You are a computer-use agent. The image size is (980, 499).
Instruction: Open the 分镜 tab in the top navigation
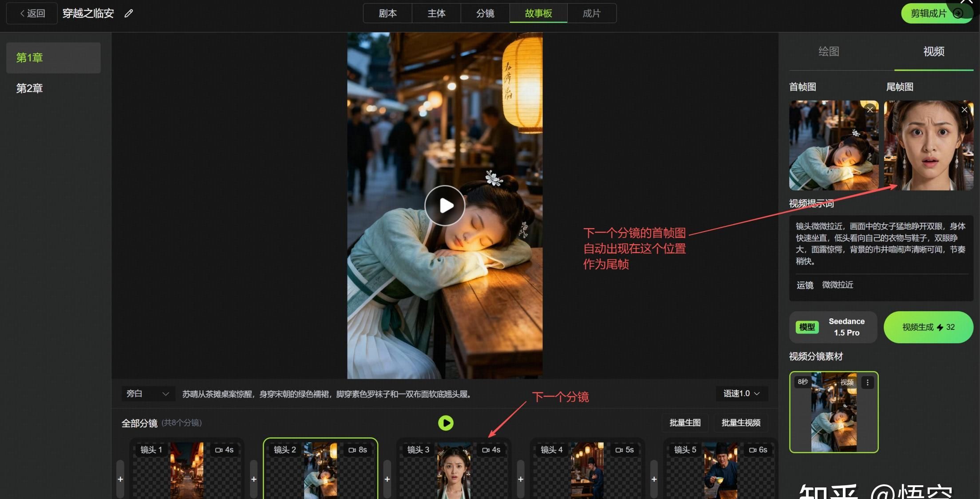pos(485,13)
